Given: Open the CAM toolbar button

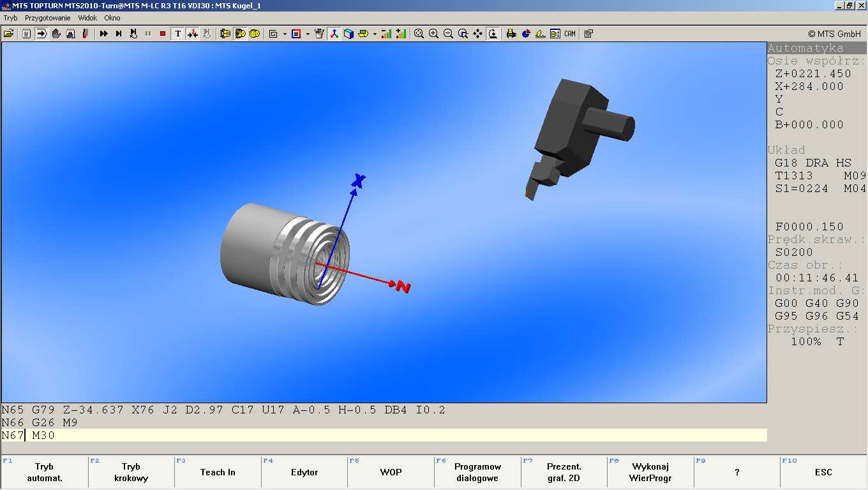Looking at the screenshot, I should coord(570,34).
